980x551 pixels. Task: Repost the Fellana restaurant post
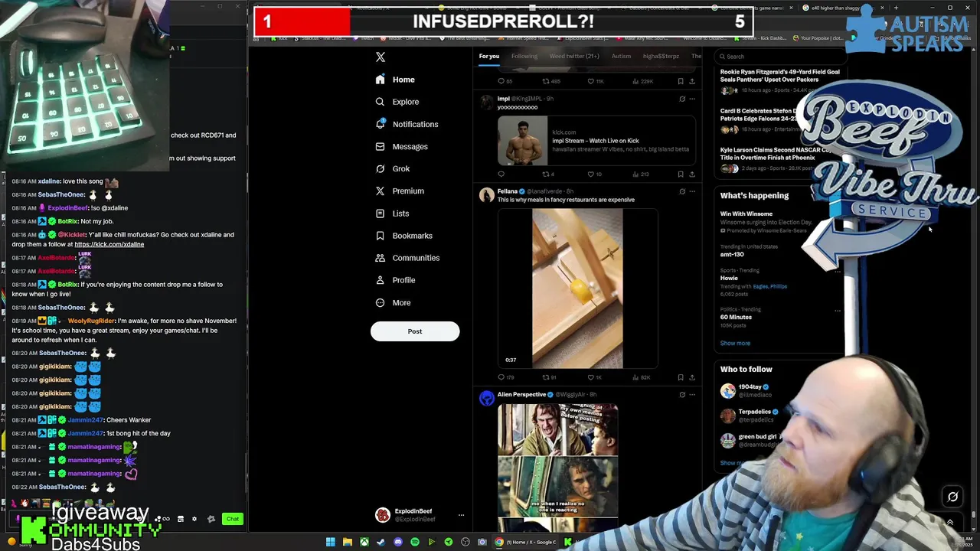click(x=549, y=377)
